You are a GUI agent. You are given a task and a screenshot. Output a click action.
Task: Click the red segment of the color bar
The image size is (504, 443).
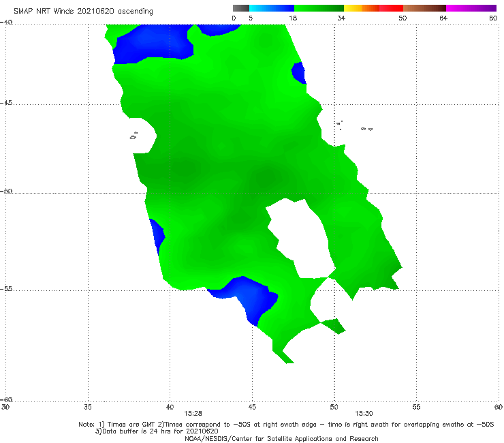tap(391, 8)
